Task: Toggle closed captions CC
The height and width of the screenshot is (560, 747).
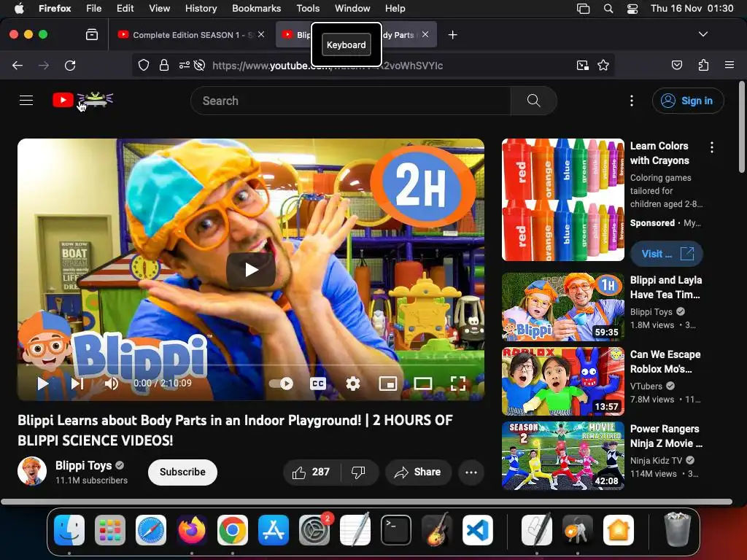Action: (318, 384)
